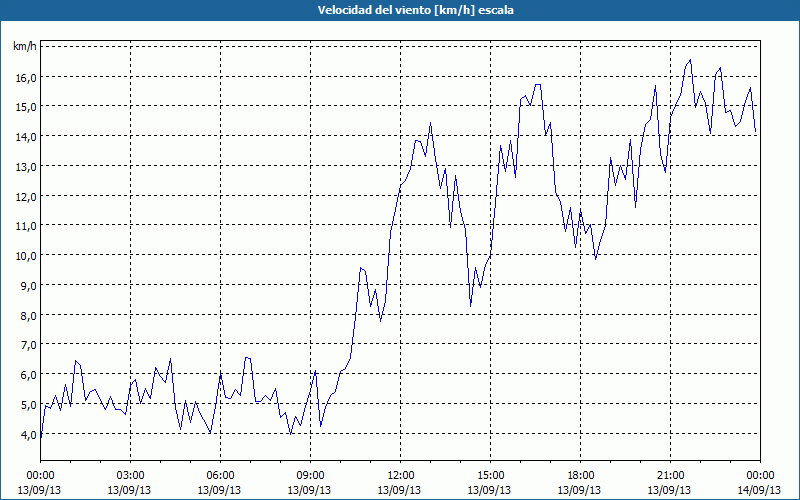Click the 06:00 time axis label

click(220, 476)
